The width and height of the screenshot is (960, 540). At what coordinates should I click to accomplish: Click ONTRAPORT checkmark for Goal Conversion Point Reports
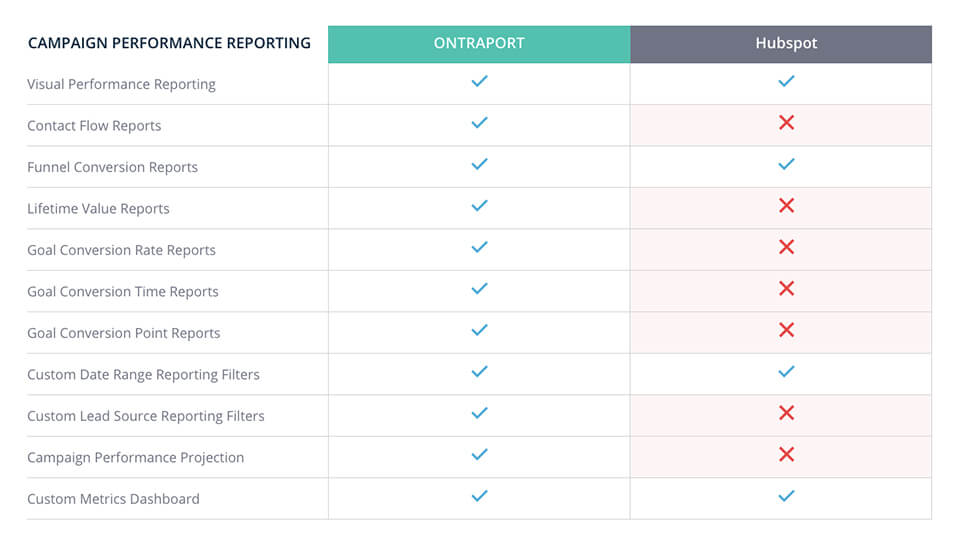click(479, 330)
